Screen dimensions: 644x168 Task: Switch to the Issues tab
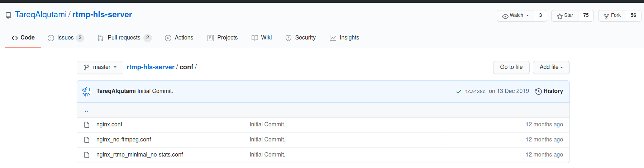[65, 38]
